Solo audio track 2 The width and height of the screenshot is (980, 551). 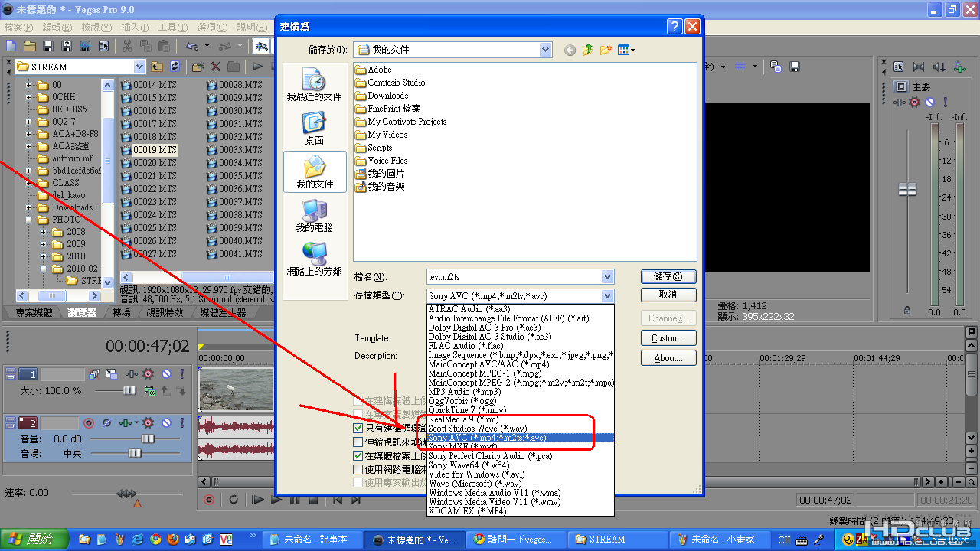tap(181, 422)
